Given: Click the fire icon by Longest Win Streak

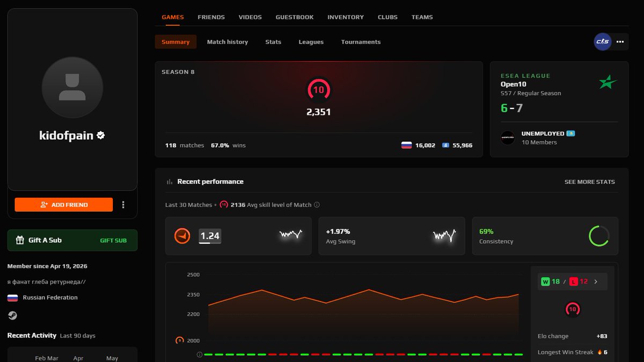Looking at the screenshot, I should tap(599, 352).
